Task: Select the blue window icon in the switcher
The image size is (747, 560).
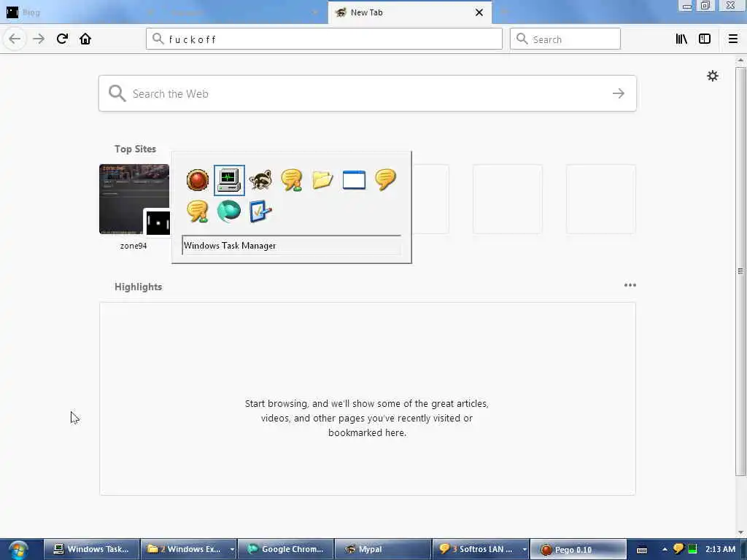Action: pyautogui.click(x=354, y=180)
